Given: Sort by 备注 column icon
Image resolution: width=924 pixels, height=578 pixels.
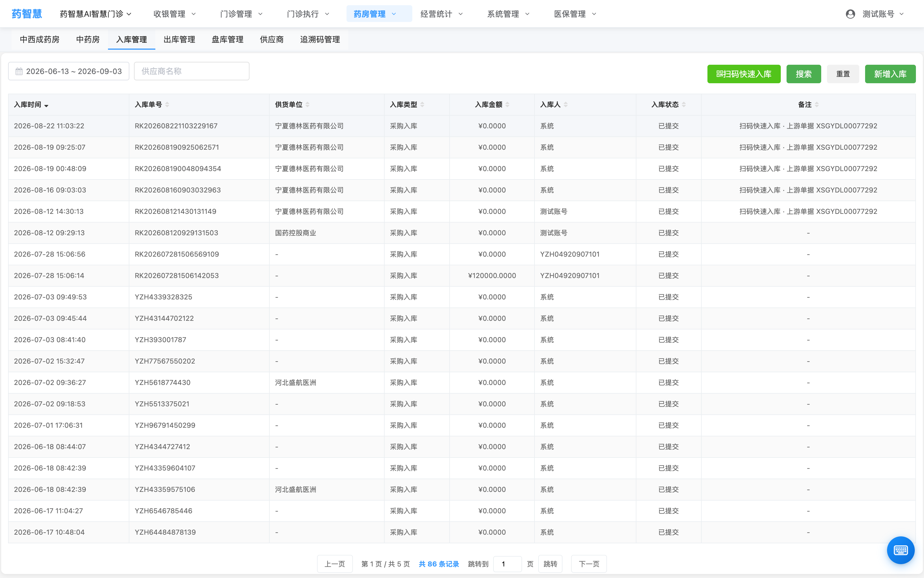Looking at the screenshot, I should click(817, 105).
